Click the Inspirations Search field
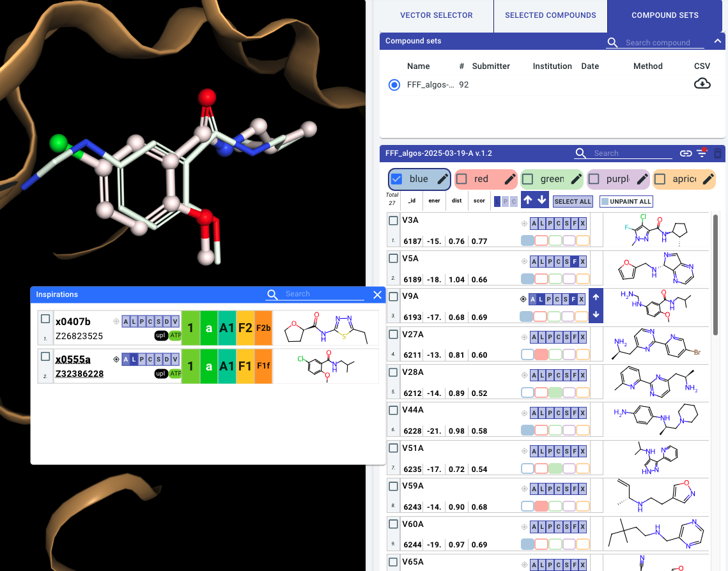 [x=324, y=294]
